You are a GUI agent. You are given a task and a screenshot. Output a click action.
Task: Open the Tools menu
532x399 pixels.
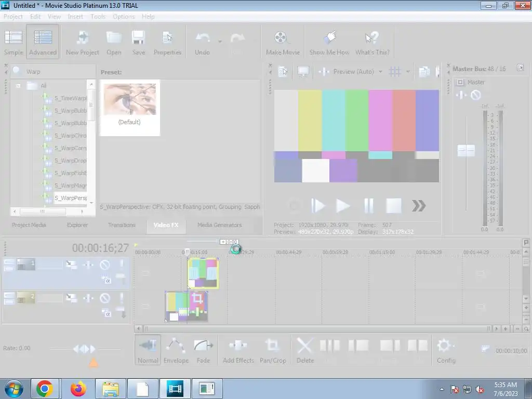98,17
